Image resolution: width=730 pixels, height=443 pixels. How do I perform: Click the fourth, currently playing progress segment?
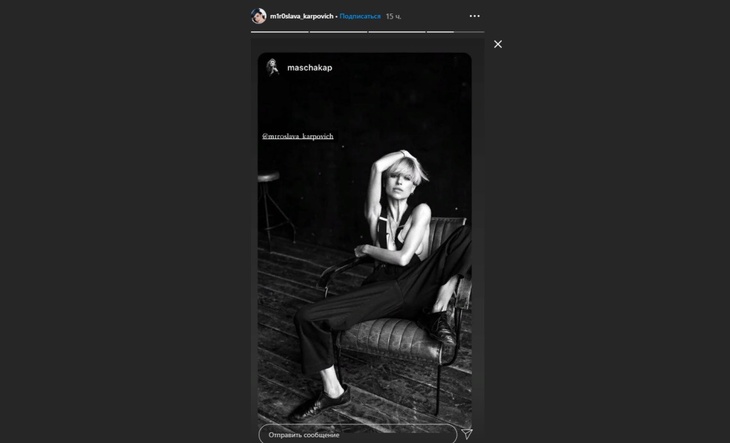tap(454, 32)
